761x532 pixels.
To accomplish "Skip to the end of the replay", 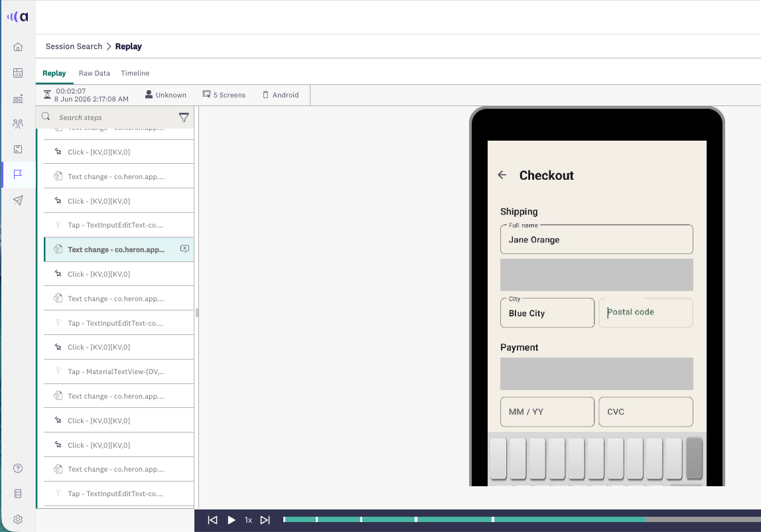I will pos(265,520).
